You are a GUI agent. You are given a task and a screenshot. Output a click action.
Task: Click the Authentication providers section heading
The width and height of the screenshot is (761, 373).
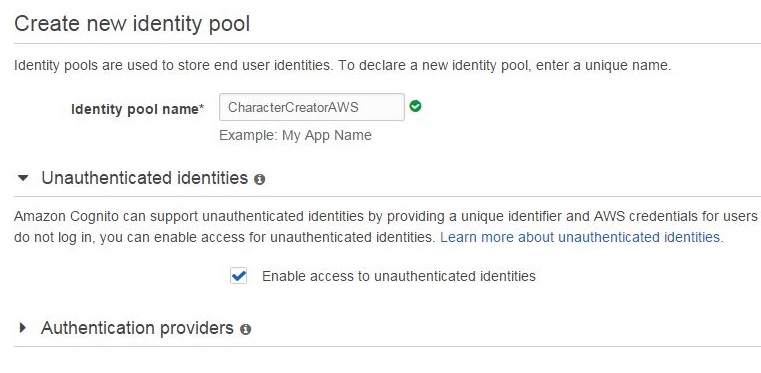pos(137,328)
